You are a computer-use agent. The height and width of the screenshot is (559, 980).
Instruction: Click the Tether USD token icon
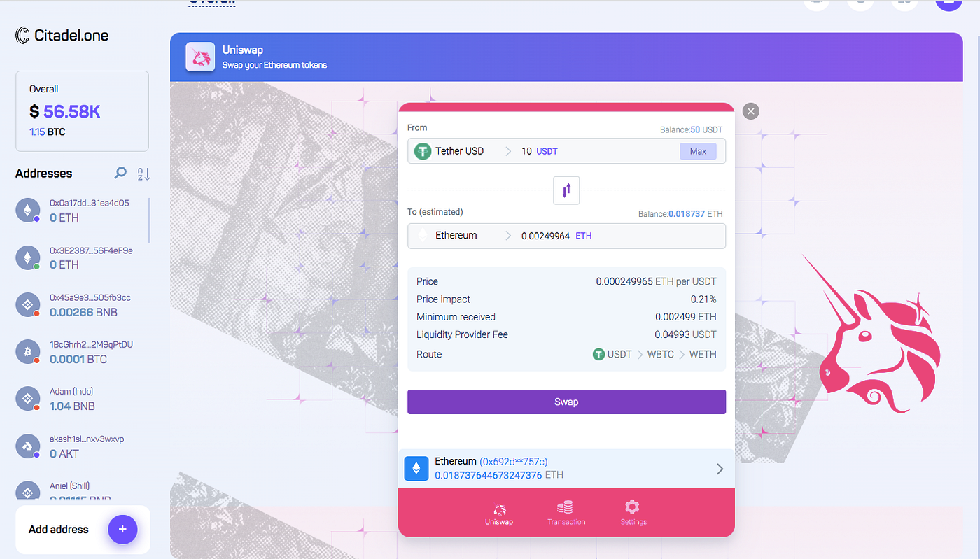click(x=423, y=151)
